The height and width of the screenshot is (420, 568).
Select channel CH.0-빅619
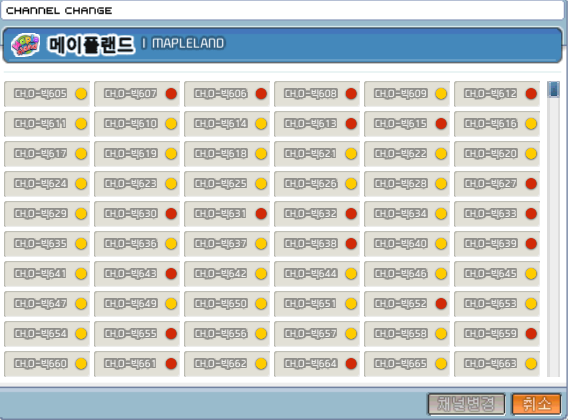137,154
